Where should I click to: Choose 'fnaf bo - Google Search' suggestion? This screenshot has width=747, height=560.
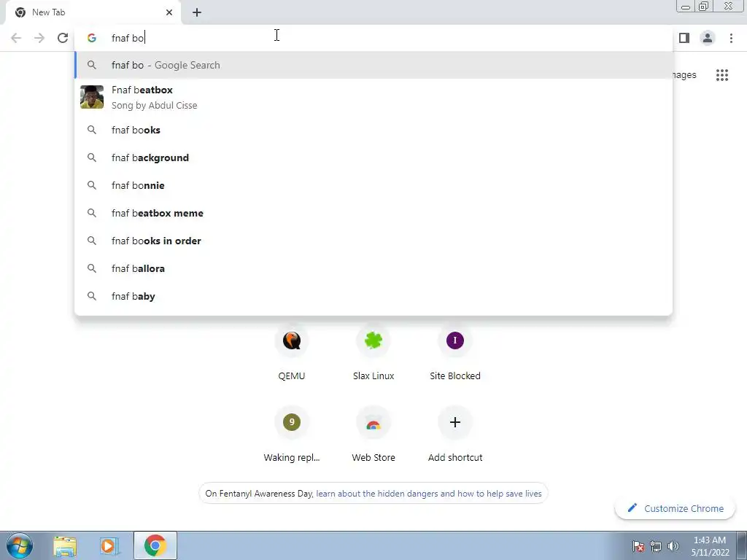point(374,65)
